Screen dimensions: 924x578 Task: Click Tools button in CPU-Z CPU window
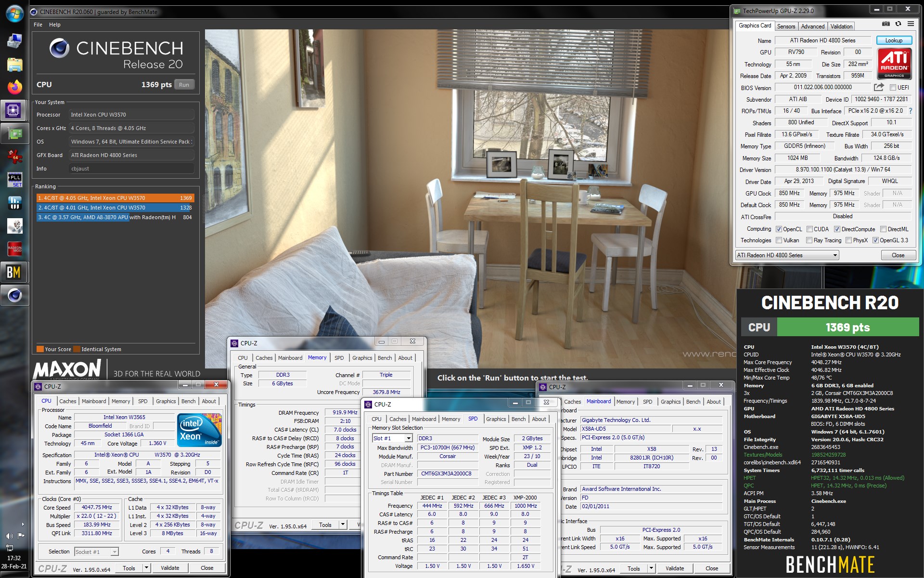pyautogui.click(x=129, y=568)
